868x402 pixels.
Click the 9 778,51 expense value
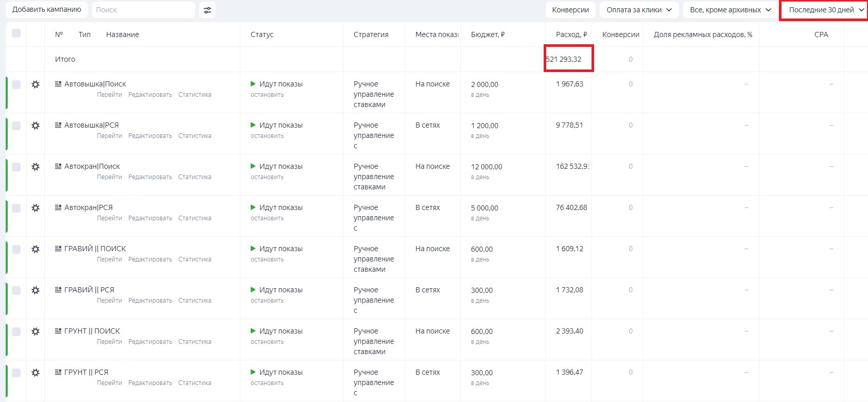click(x=569, y=125)
